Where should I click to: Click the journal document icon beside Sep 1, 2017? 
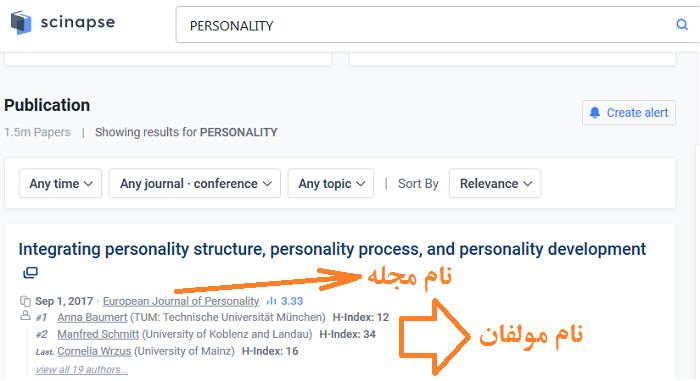(25, 301)
